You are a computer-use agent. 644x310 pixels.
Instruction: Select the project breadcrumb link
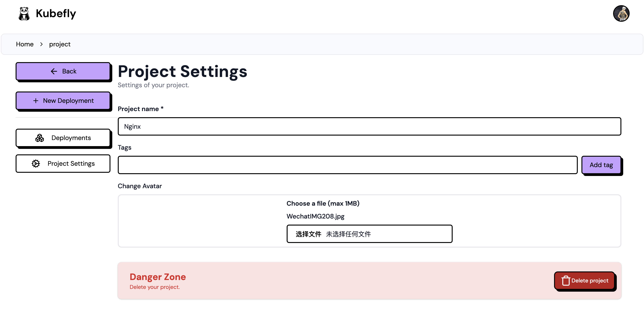pyautogui.click(x=60, y=44)
